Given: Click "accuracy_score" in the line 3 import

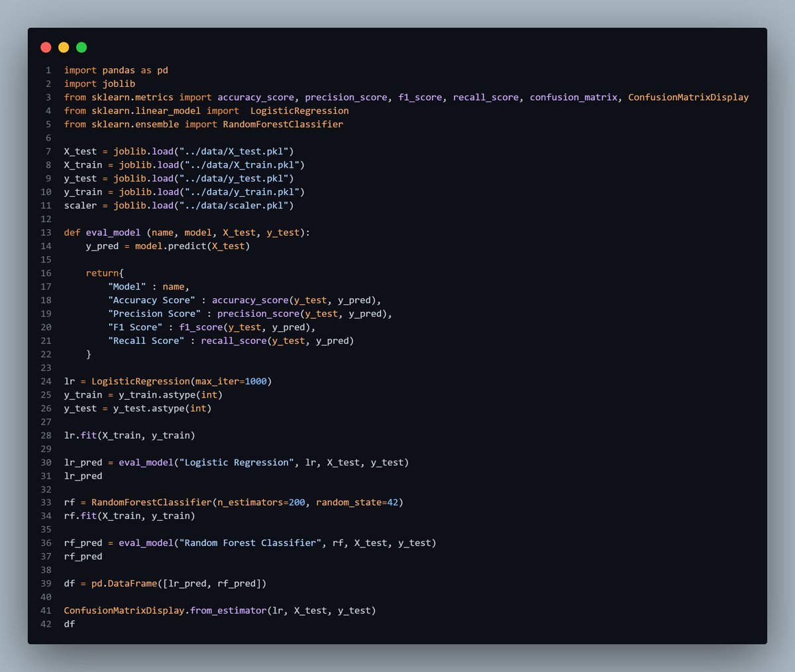Looking at the screenshot, I should point(256,97).
